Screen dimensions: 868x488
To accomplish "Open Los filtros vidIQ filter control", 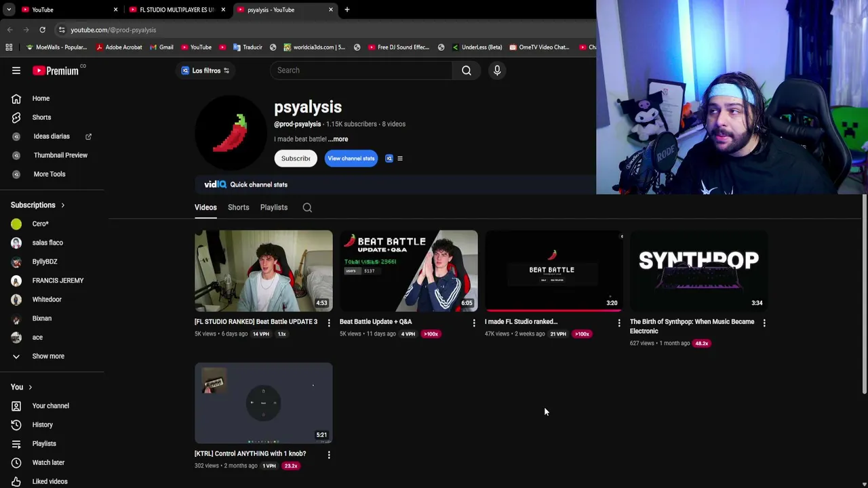I will (205, 70).
